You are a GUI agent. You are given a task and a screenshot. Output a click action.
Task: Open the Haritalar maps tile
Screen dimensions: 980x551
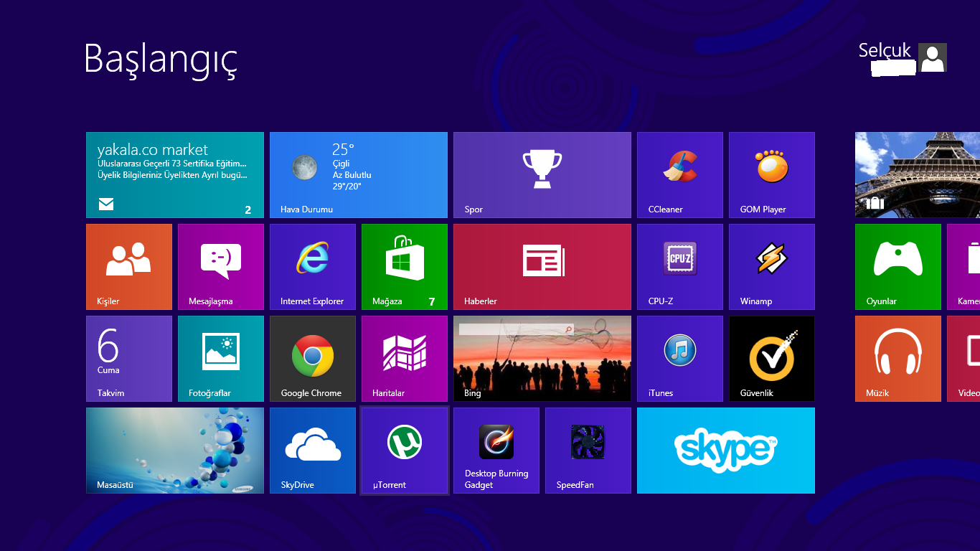tap(405, 359)
